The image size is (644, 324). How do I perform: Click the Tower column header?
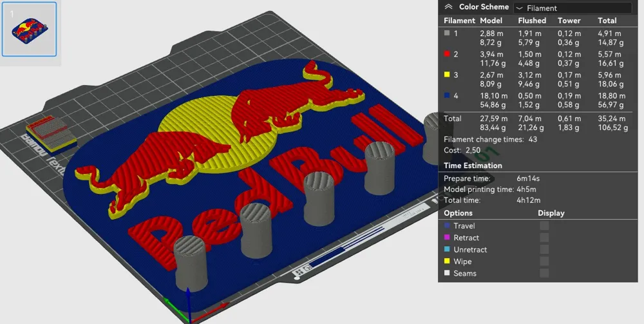click(x=569, y=21)
